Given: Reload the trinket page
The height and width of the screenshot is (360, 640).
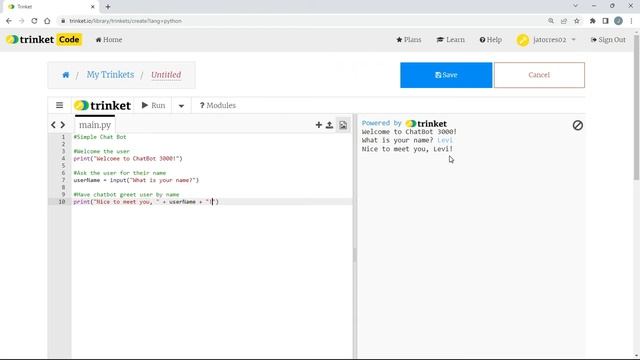Looking at the screenshot, I should click(x=34, y=21).
